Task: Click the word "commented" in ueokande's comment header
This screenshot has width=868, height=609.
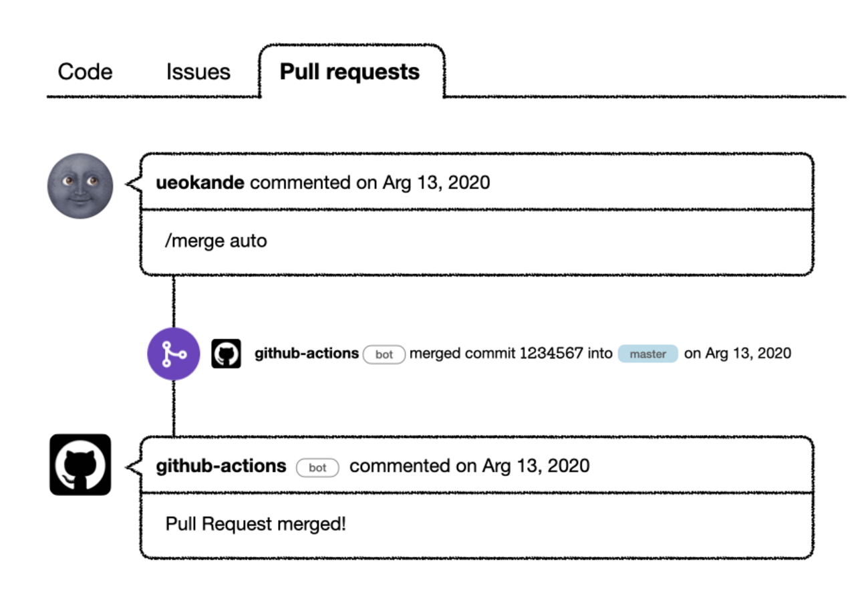Action: [299, 182]
